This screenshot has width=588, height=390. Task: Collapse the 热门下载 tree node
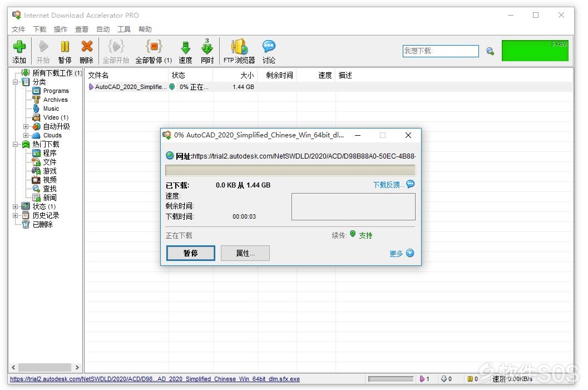click(16, 145)
